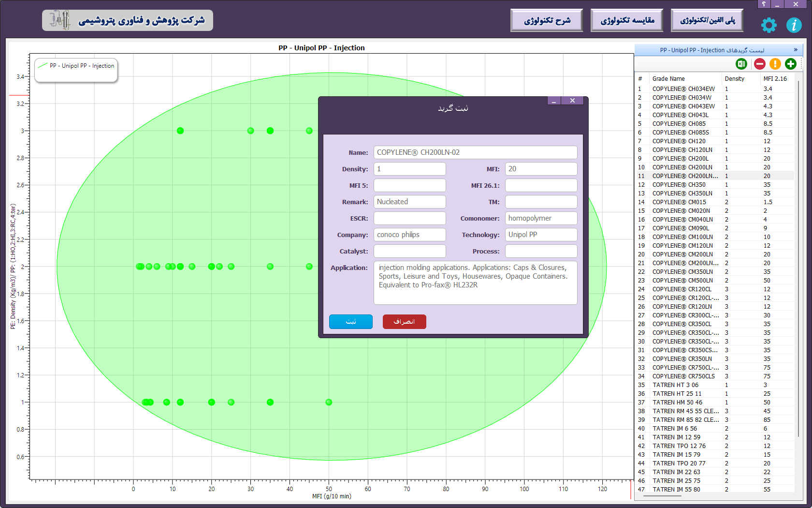Export grade list to Excel
The width and height of the screenshot is (812, 508).
click(741, 64)
